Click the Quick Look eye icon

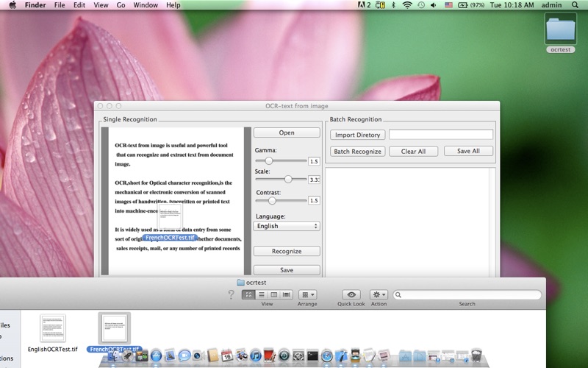pos(351,295)
